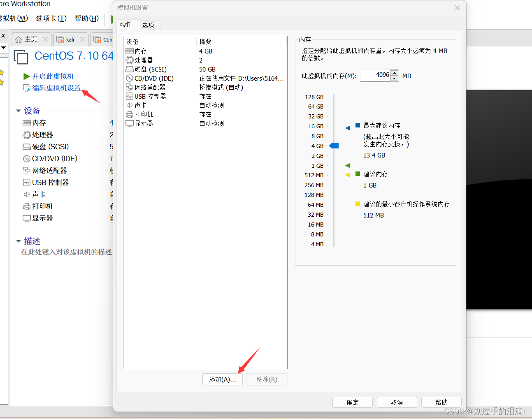This screenshot has height=419, width=532.
Task: Click CD/DVD (IDE) icon in settings list
Action: [x=130, y=78]
